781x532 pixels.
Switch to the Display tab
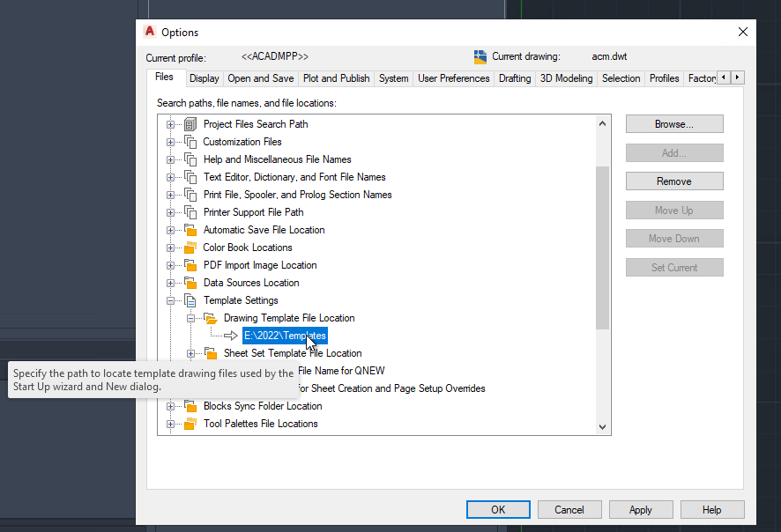[x=204, y=78]
